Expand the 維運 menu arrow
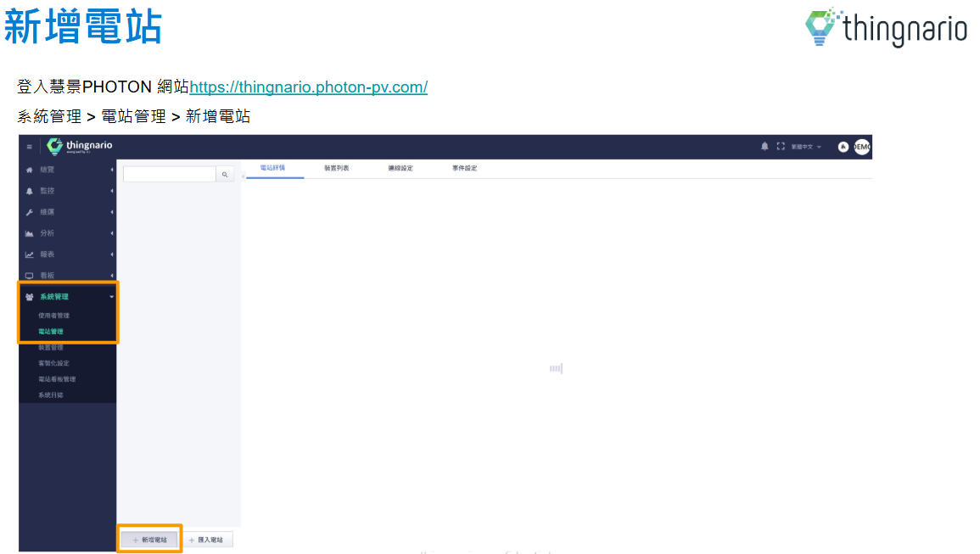Screen dimensions: 980x554 click(x=112, y=213)
